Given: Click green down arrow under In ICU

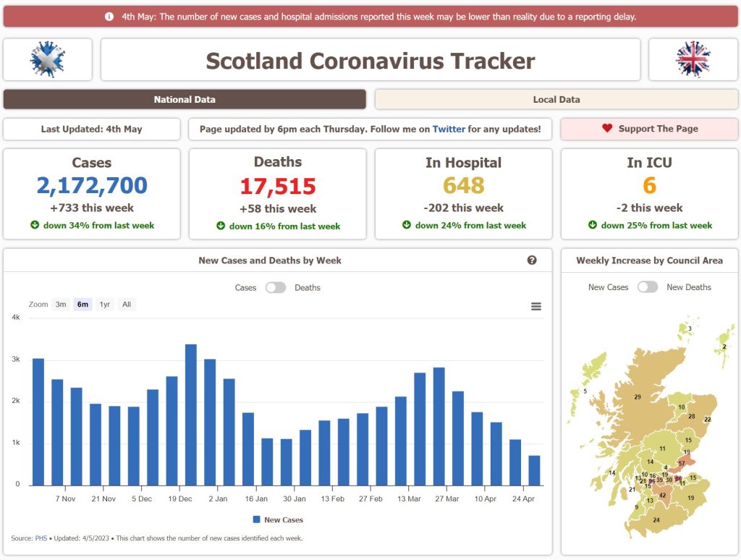Looking at the screenshot, I should (x=593, y=225).
